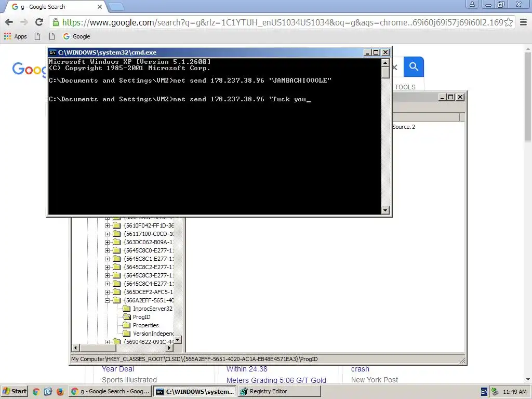
Task: Expand the {5645C8C0-E277-1 registry key
Action: coord(107,250)
